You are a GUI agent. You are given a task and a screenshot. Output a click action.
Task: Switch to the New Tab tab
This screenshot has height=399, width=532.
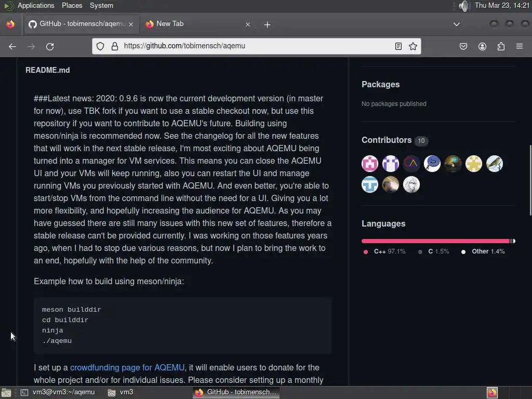[198, 24]
